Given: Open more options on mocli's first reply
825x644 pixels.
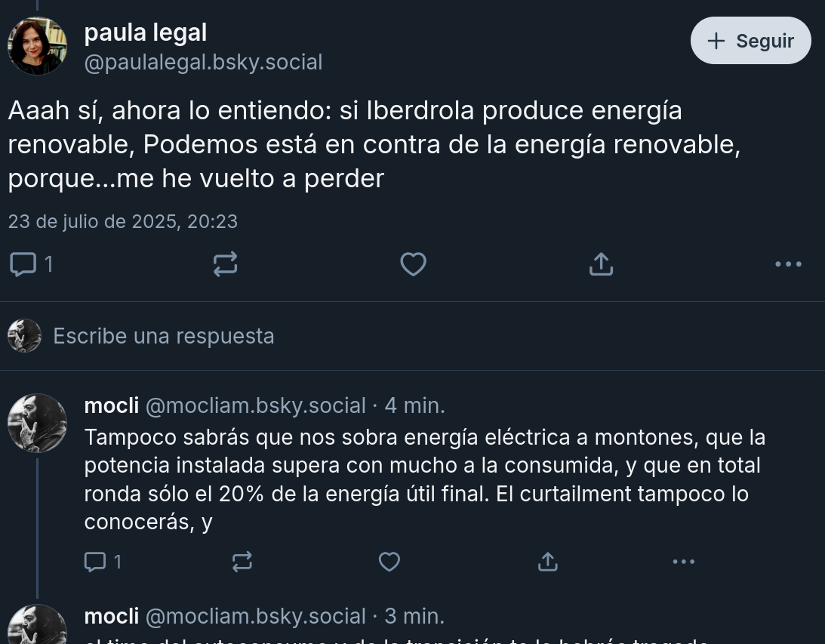Looking at the screenshot, I should click(x=683, y=562).
